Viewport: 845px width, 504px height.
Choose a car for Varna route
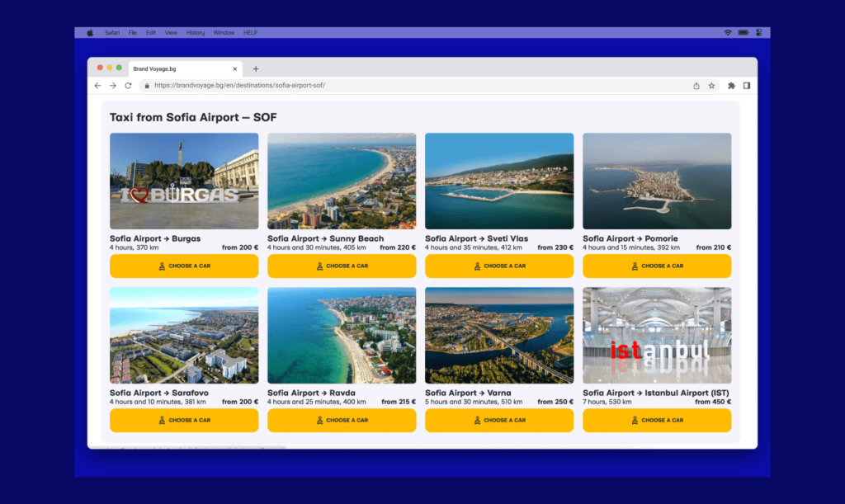[499, 420]
